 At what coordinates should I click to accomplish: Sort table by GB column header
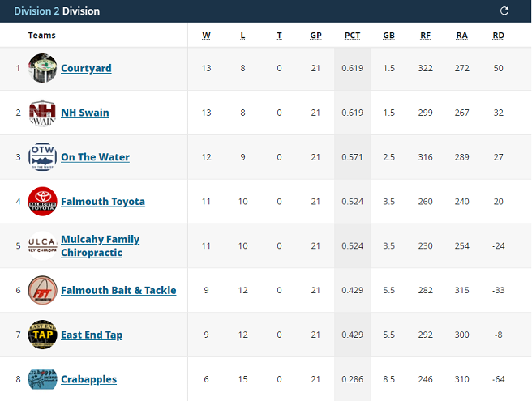coord(388,35)
